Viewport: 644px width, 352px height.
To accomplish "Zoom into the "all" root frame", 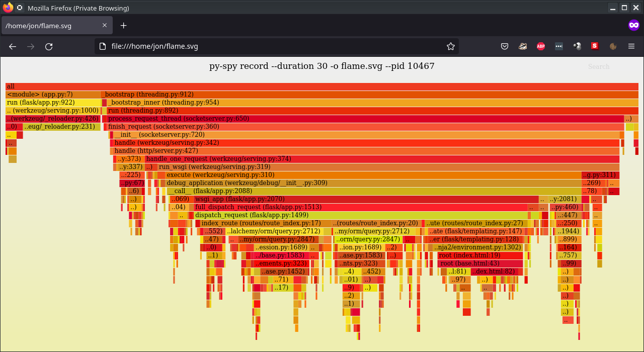I will coord(322,86).
